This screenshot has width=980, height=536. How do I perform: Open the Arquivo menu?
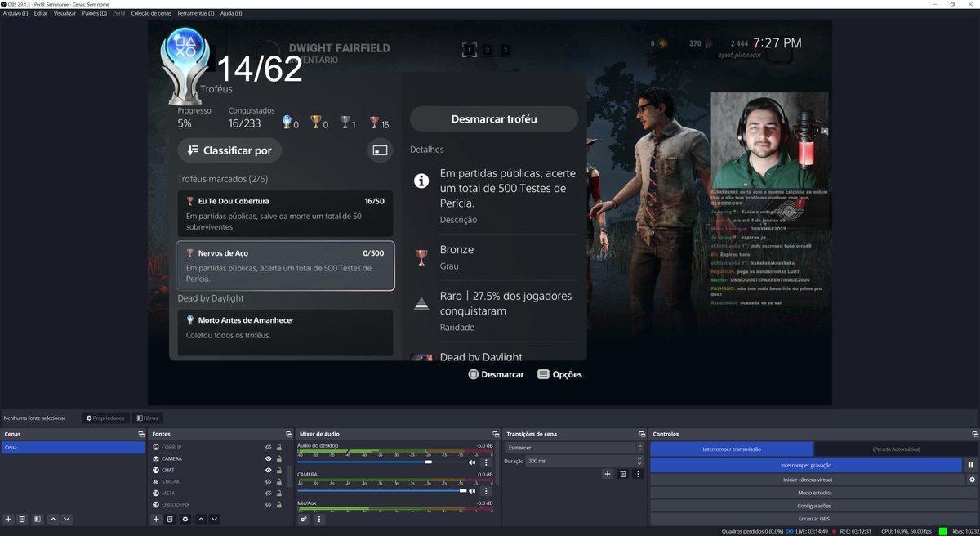15,13
